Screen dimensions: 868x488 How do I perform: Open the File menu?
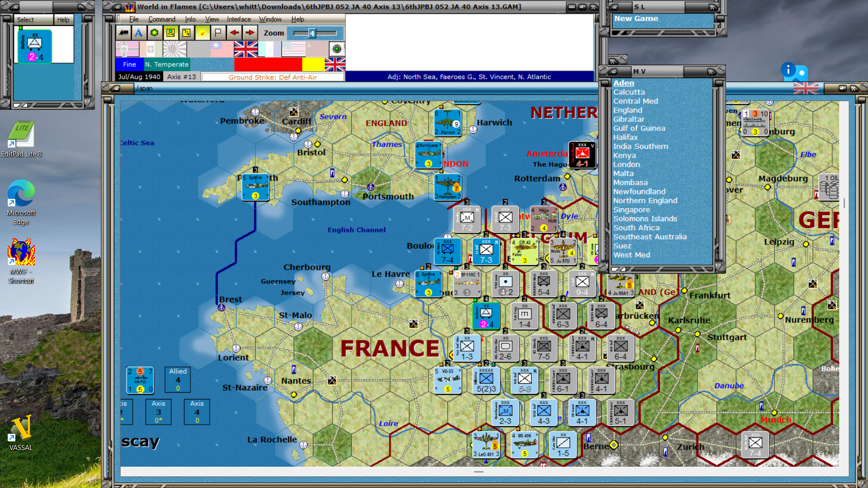(134, 19)
